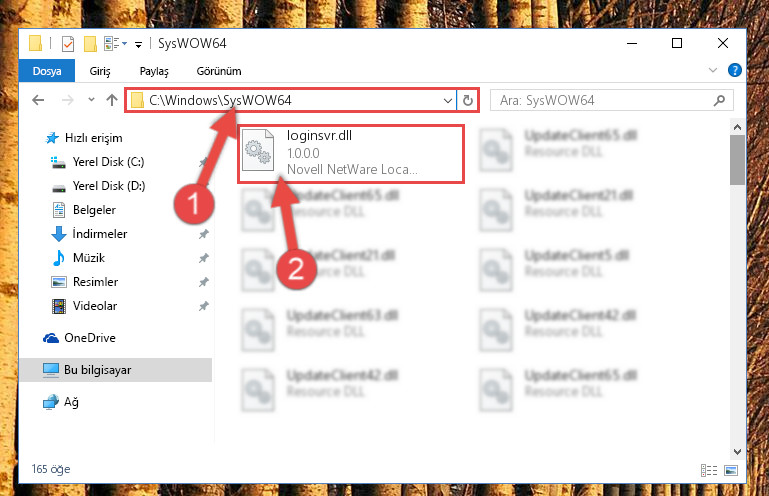This screenshot has height=496, width=769.
Task: Switch to details view icon in status bar
Action: (x=709, y=470)
